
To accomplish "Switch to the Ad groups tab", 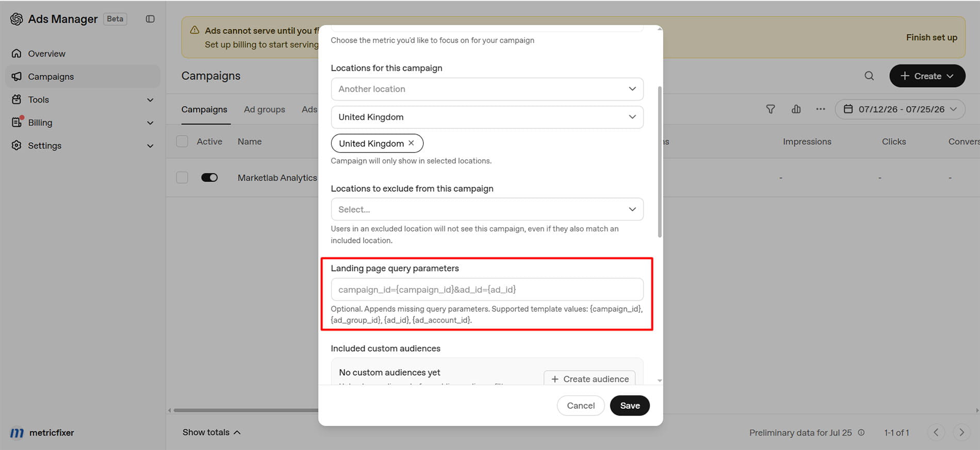I will click(265, 109).
